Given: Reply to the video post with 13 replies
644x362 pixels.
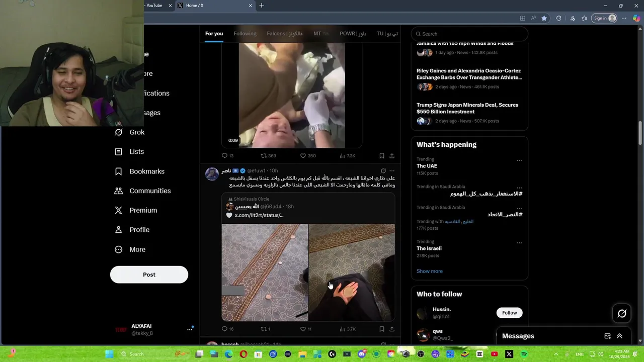Looking at the screenshot, I should coord(227,156).
